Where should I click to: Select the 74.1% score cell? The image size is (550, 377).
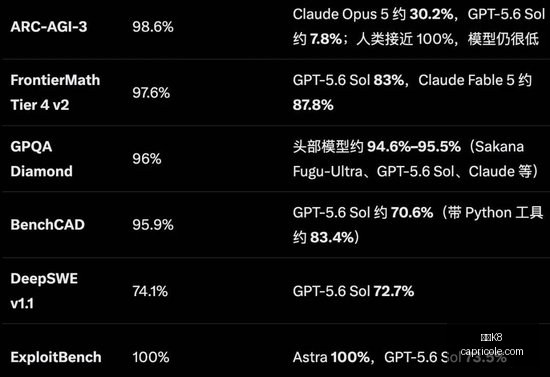coord(150,291)
